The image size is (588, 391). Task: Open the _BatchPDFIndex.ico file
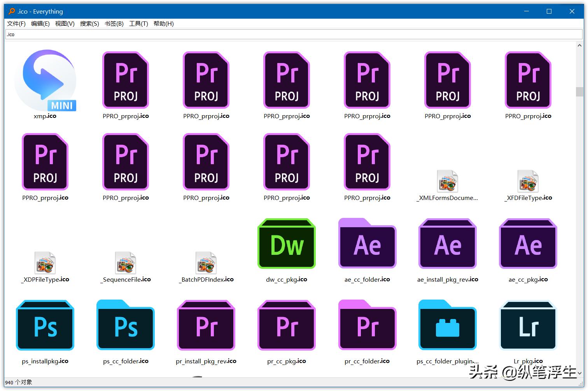[x=206, y=263]
